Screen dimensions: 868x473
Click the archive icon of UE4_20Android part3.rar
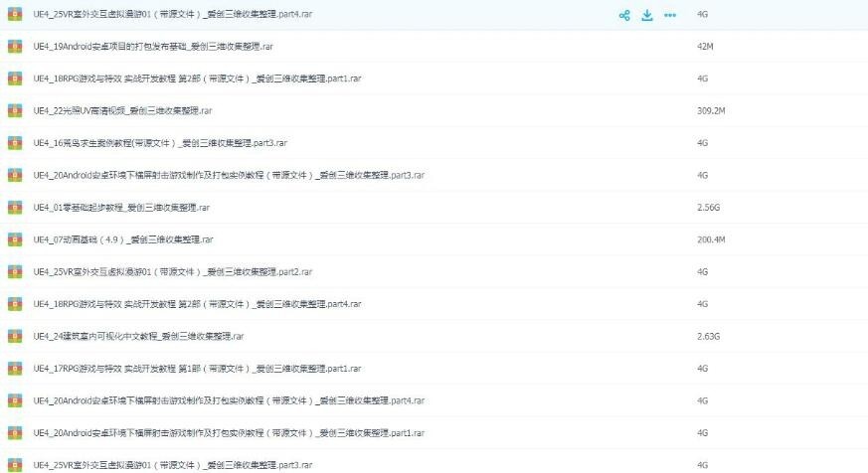pos(15,175)
